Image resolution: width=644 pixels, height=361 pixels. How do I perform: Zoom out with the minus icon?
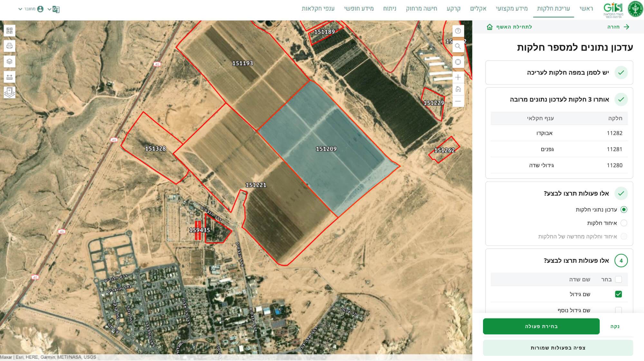point(458,101)
